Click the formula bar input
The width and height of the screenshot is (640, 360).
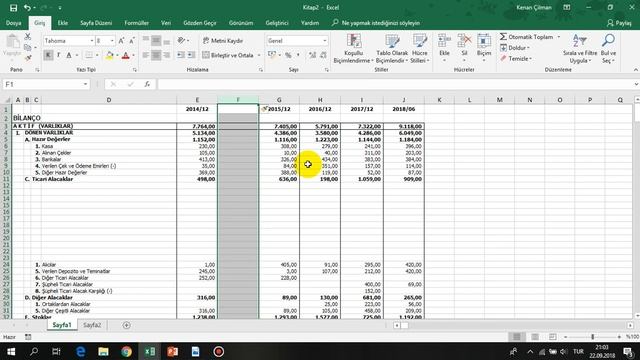point(396,84)
